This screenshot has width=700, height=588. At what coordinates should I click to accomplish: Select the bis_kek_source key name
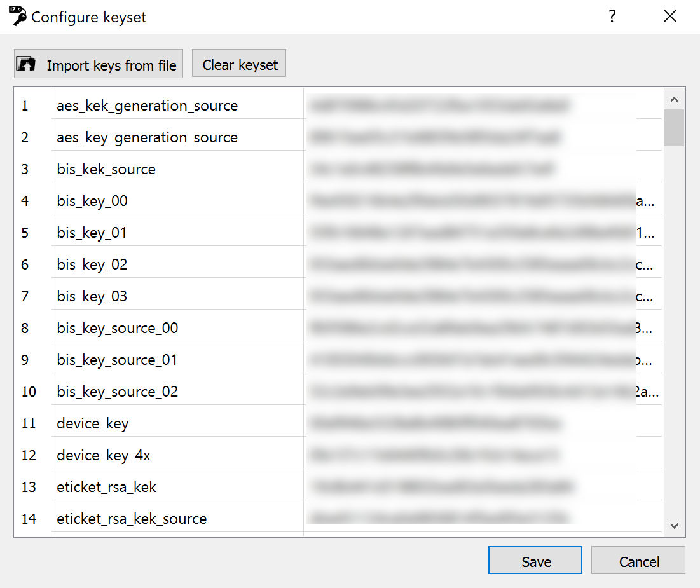coord(106,169)
